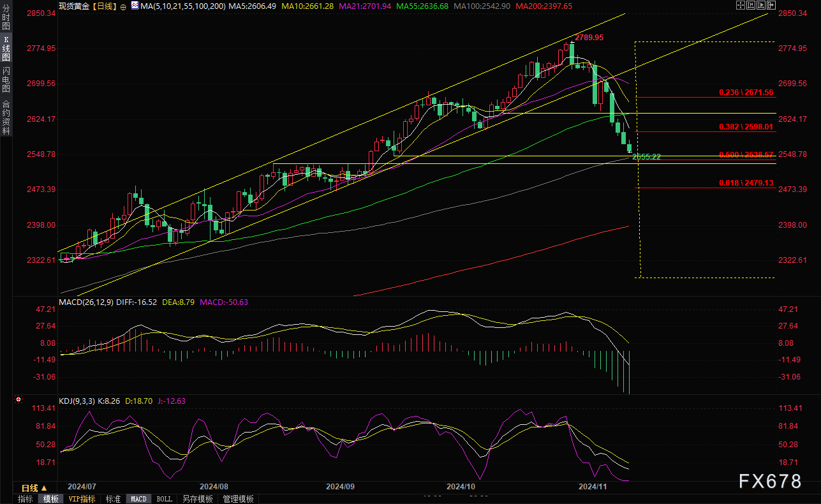Select the 指标 tab at bottom
Viewport: 821px width, 504px height.
point(26,499)
